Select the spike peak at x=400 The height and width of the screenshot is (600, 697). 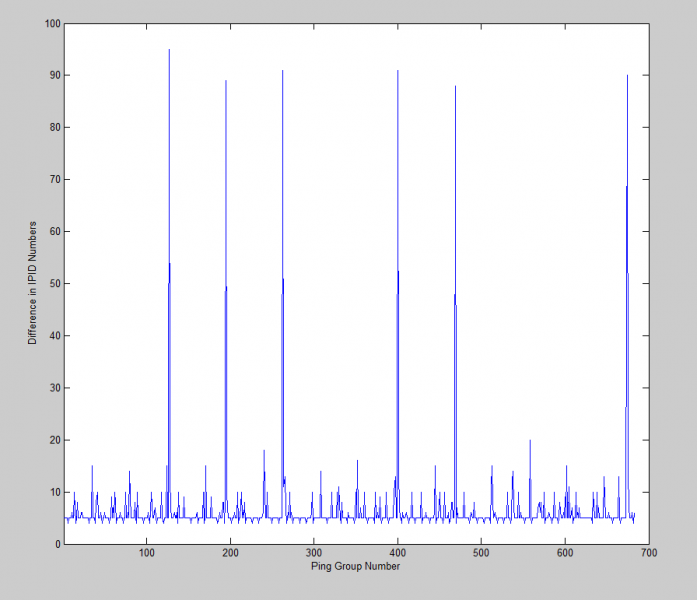pos(398,71)
